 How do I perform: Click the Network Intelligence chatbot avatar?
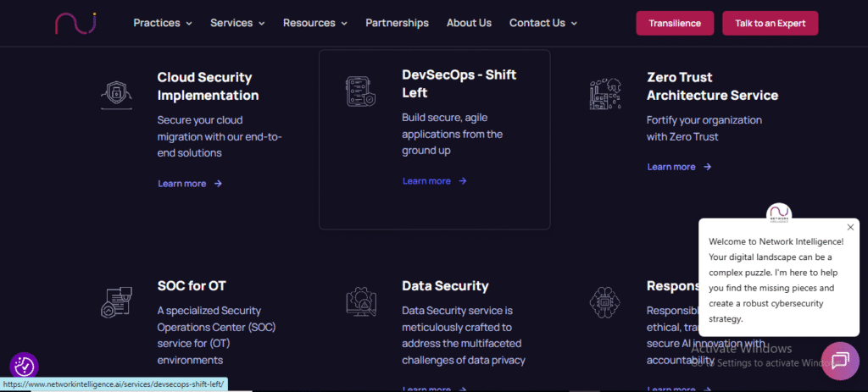pyautogui.click(x=779, y=214)
